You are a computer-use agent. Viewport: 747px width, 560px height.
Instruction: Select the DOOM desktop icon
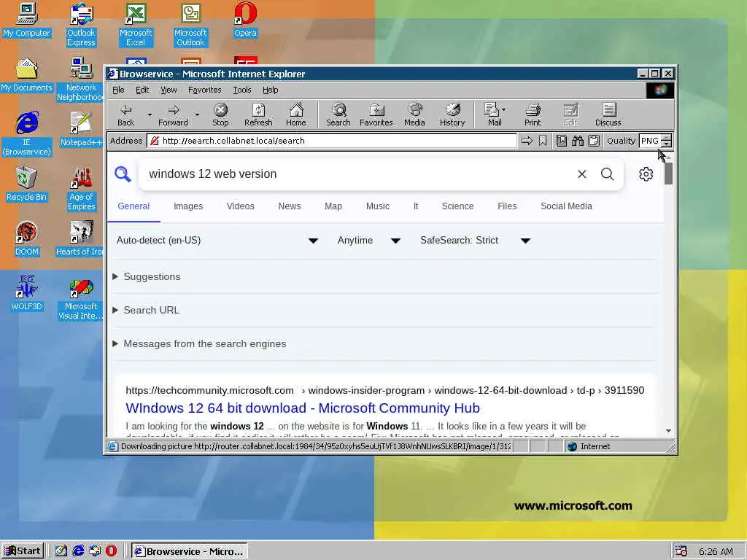(x=27, y=238)
